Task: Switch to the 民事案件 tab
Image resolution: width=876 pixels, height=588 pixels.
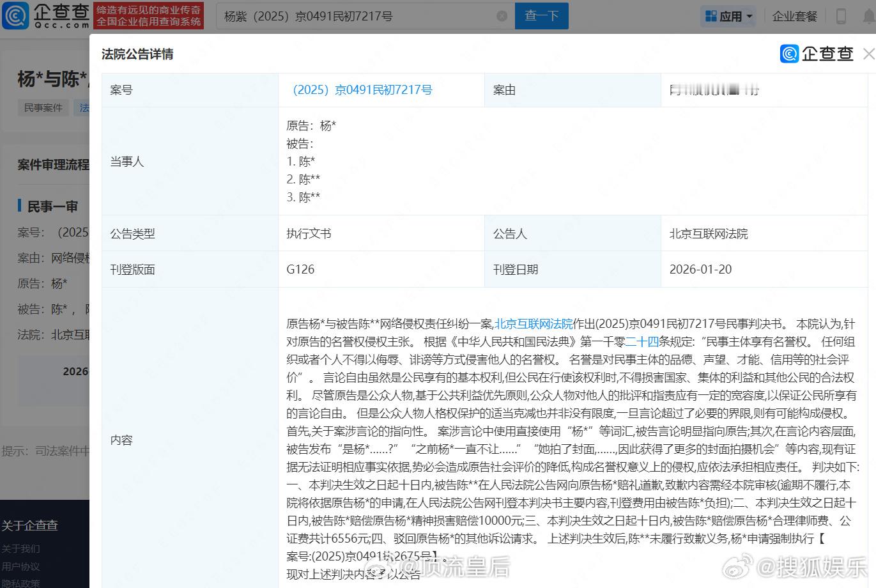Action: (43, 107)
